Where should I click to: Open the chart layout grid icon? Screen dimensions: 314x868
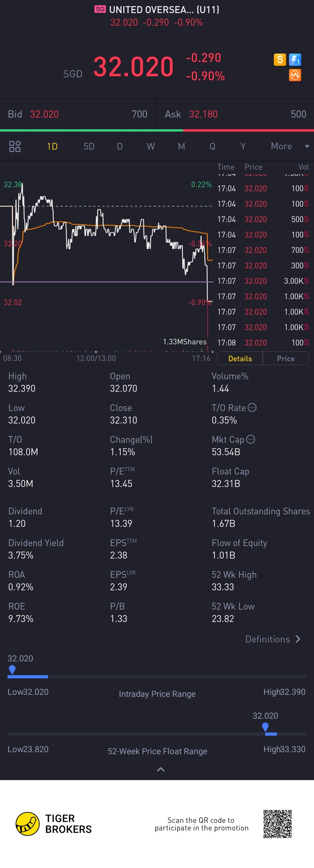click(x=15, y=146)
